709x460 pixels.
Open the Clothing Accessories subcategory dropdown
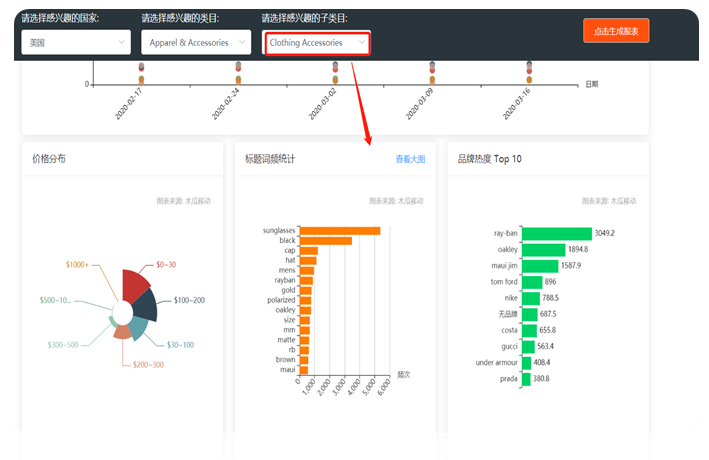coord(317,43)
